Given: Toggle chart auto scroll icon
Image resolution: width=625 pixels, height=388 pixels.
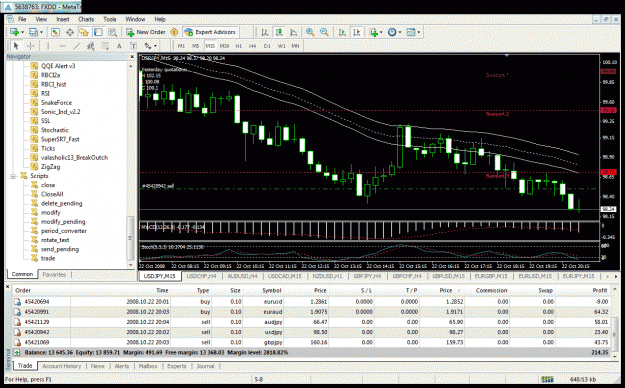Looking at the screenshot, I should pyautogui.click(x=342, y=32).
